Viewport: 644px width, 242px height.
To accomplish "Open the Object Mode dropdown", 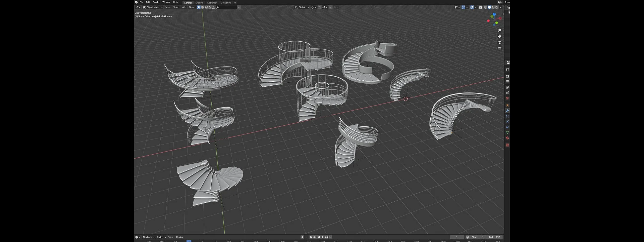I will coord(153,7).
